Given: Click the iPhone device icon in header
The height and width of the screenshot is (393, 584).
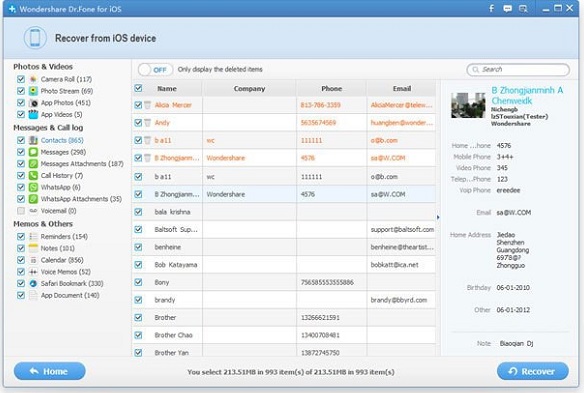Looking at the screenshot, I should [35, 38].
